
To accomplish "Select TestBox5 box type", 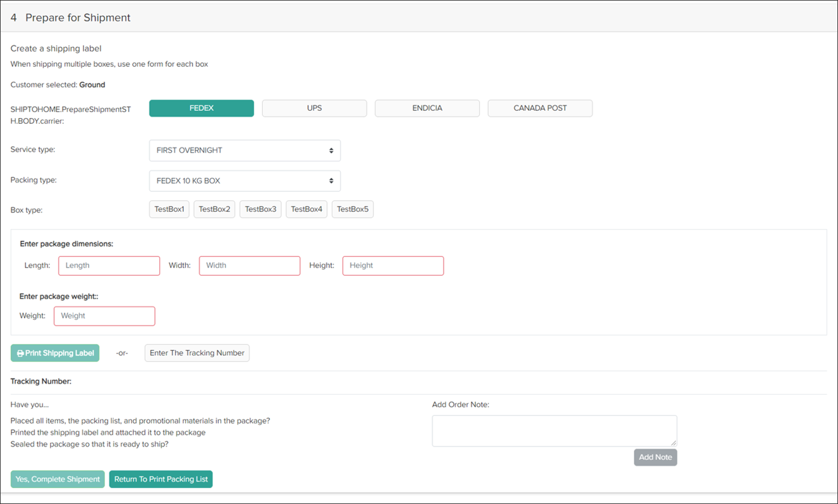I will point(352,209).
